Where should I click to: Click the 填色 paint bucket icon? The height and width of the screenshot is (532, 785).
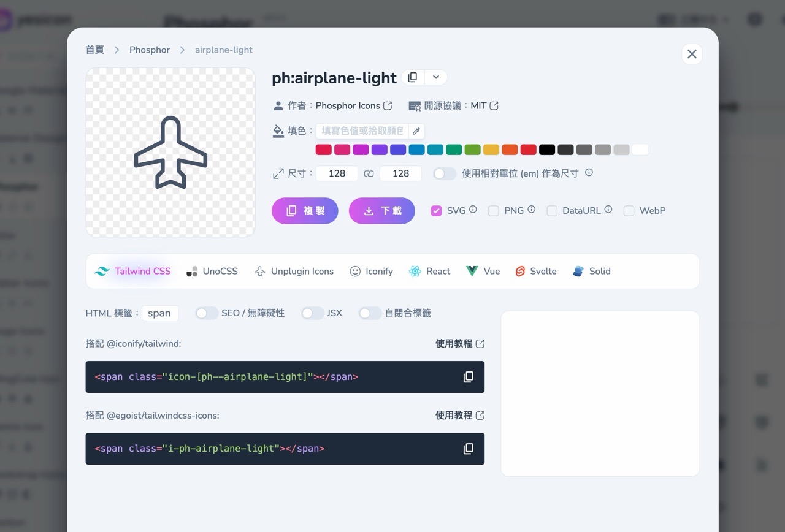point(278,131)
